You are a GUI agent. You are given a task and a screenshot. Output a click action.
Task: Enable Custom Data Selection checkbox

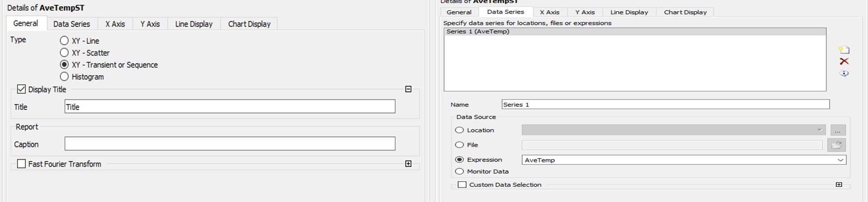click(462, 184)
